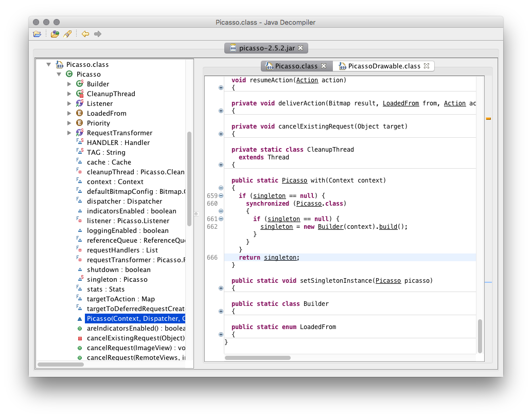Toggle the fold marker for setSingletonInstance
This screenshot has height=418, width=532.
click(221, 288)
